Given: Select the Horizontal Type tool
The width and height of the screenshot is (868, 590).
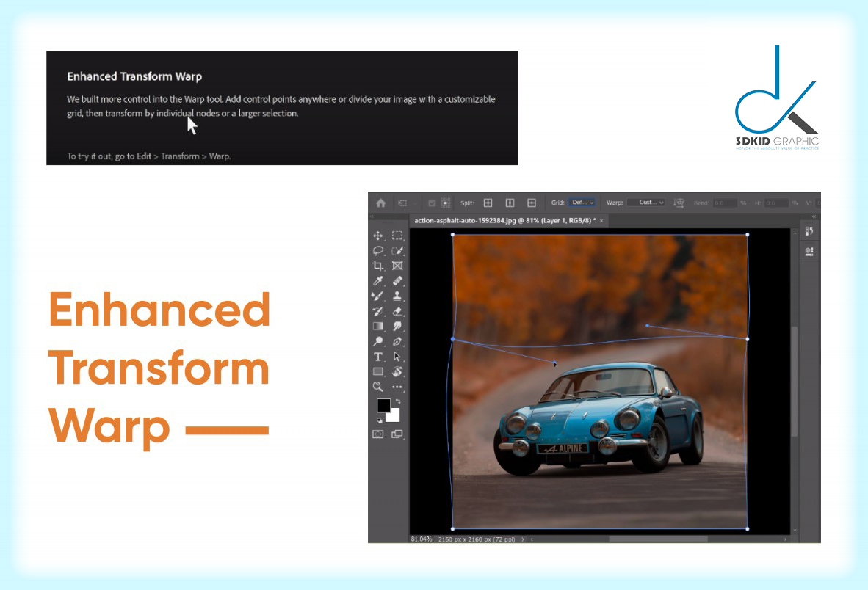Looking at the screenshot, I should (378, 357).
